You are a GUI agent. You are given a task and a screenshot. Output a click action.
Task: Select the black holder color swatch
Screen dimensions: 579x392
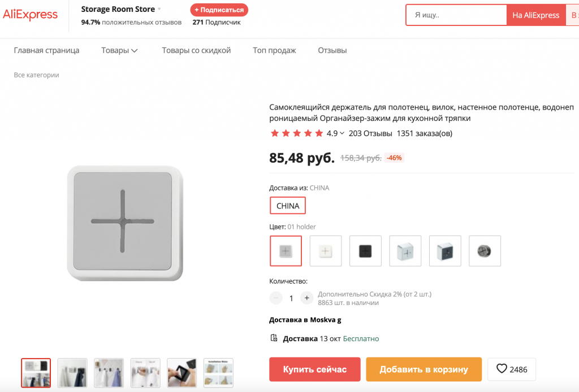[365, 251]
